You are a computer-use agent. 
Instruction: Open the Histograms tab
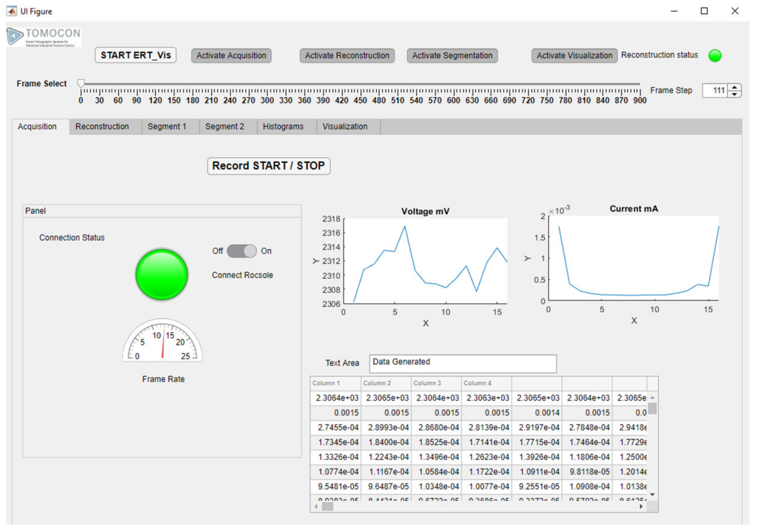point(283,127)
